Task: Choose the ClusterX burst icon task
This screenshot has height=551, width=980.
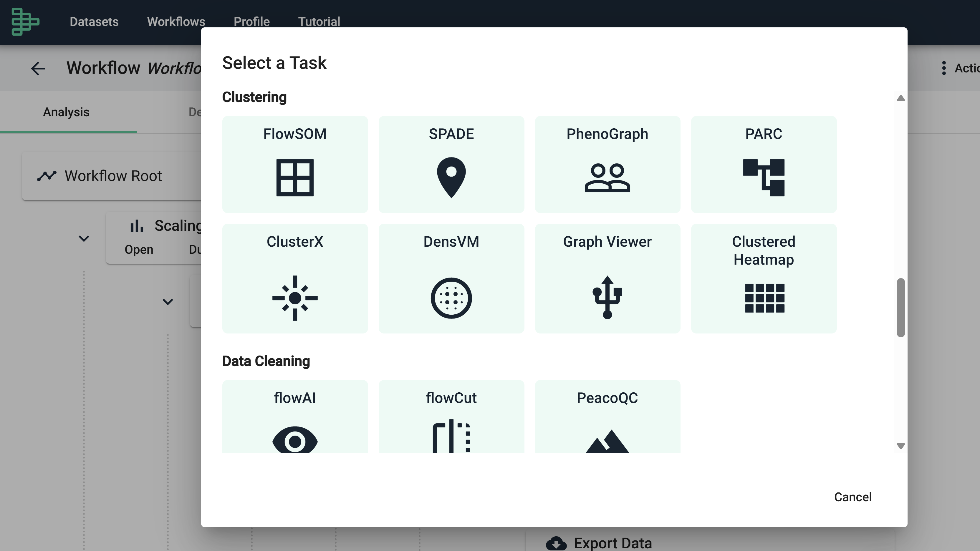Action: click(295, 278)
